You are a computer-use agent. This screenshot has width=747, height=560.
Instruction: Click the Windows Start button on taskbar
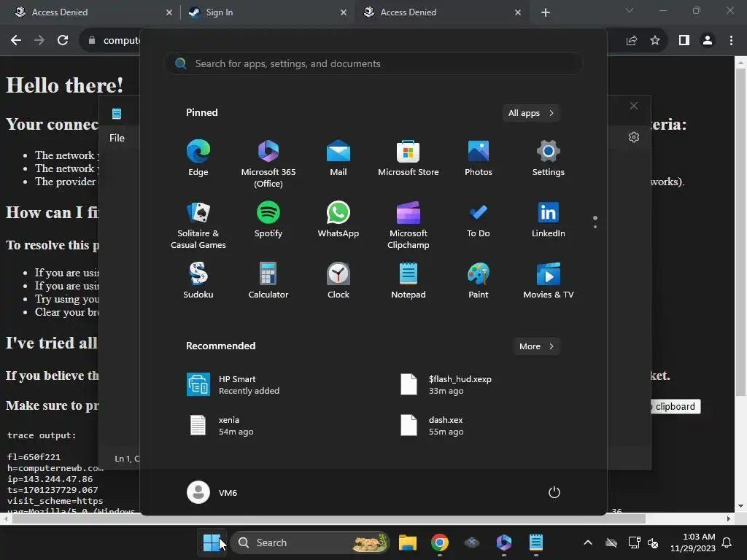pyautogui.click(x=212, y=542)
